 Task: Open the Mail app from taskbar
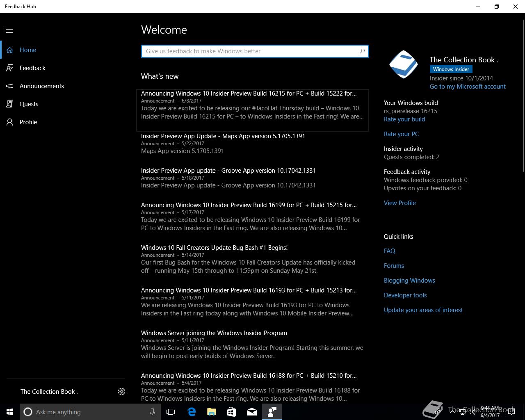(252, 412)
